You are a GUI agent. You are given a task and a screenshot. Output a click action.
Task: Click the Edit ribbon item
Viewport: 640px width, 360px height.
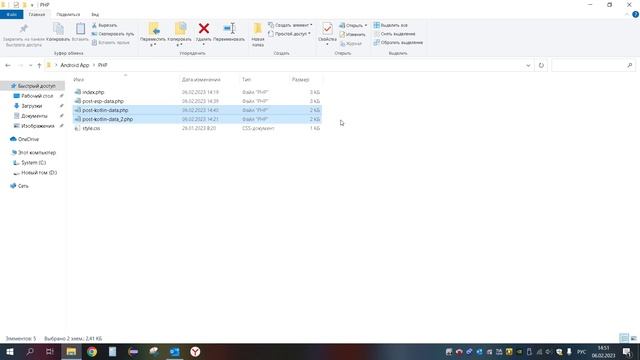[x=352, y=34]
